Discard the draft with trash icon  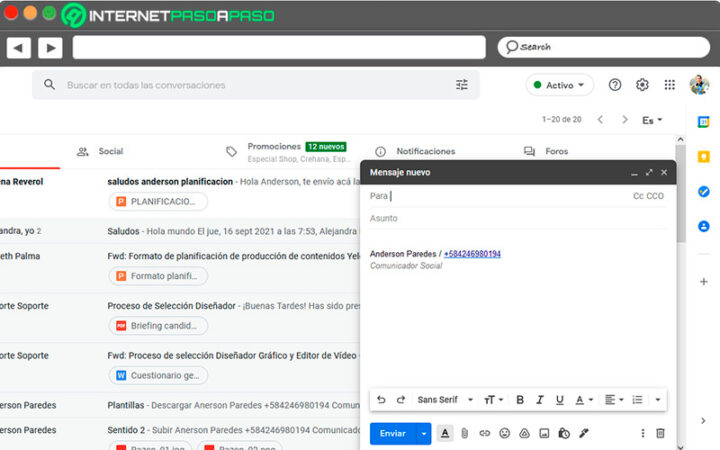(x=660, y=433)
